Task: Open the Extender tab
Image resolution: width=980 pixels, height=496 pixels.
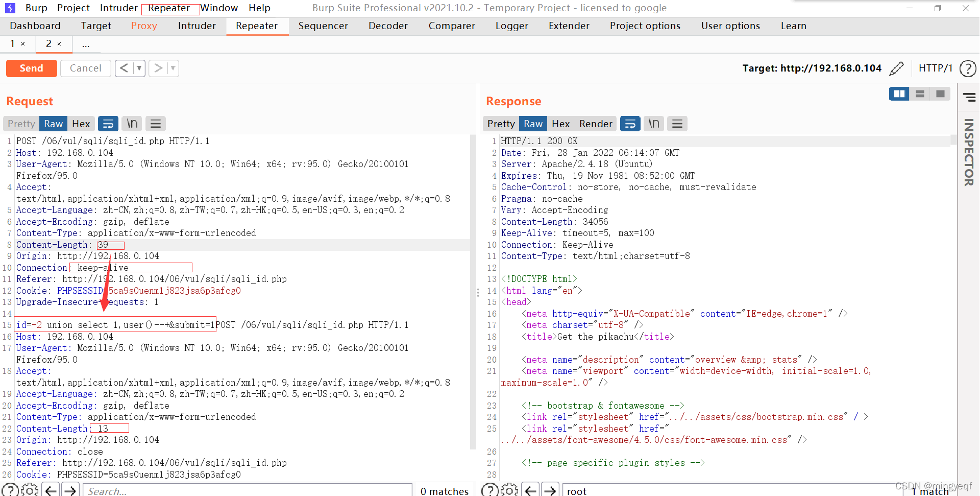Action: (x=569, y=26)
